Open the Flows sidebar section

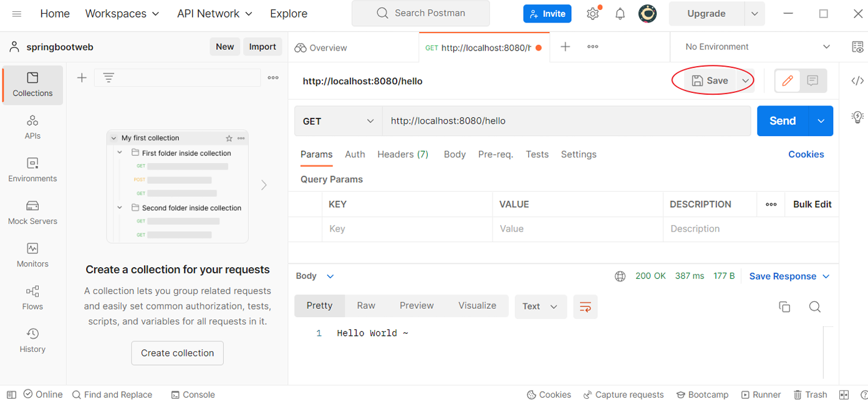click(32, 298)
